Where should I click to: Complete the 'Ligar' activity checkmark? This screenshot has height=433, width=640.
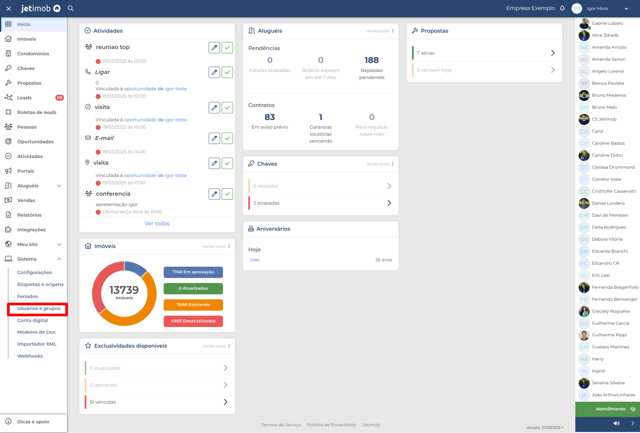(x=227, y=72)
